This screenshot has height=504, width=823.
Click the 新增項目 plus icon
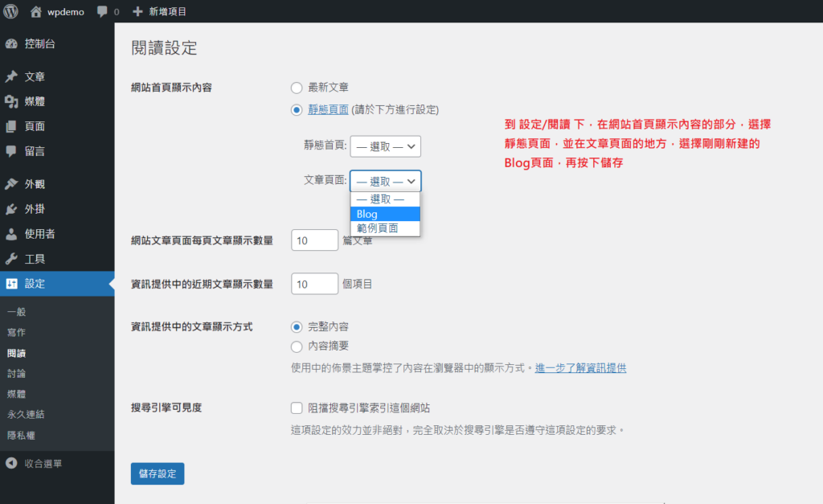(137, 12)
